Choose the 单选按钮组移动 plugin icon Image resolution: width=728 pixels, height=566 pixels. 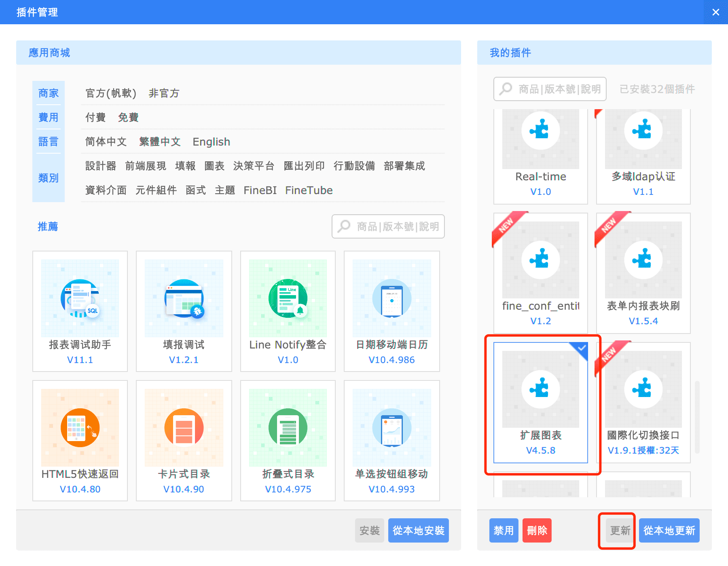tap(392, 428)
